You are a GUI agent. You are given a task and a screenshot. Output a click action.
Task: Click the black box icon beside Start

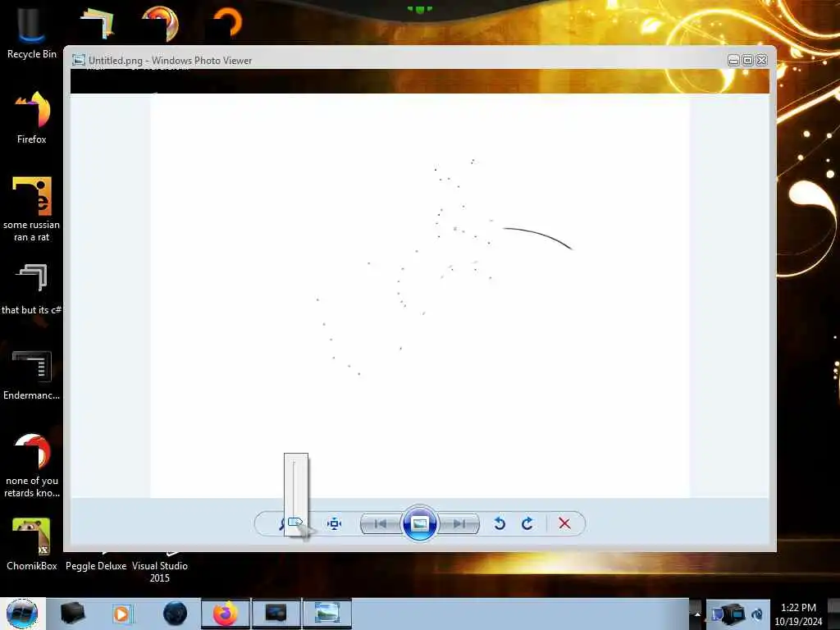coord(72,614)
